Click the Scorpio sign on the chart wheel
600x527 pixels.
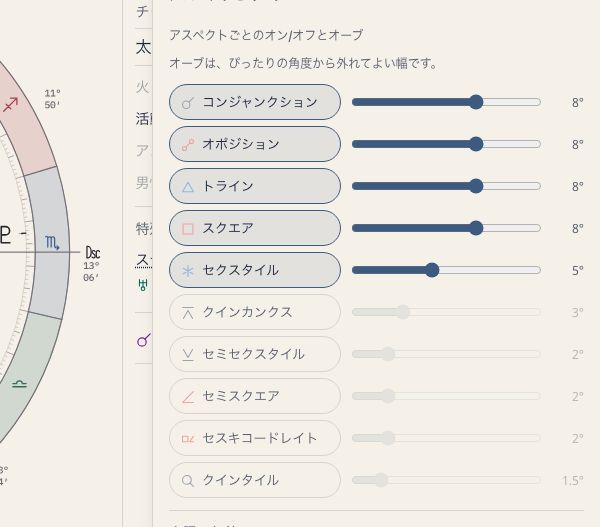[x=52, y=243]
